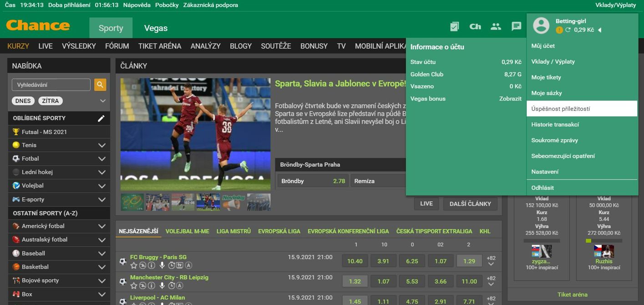Screen dimensions: 644x305
Task: Star the FC Bruggy - Paris SG match
Action: (134, 265)
